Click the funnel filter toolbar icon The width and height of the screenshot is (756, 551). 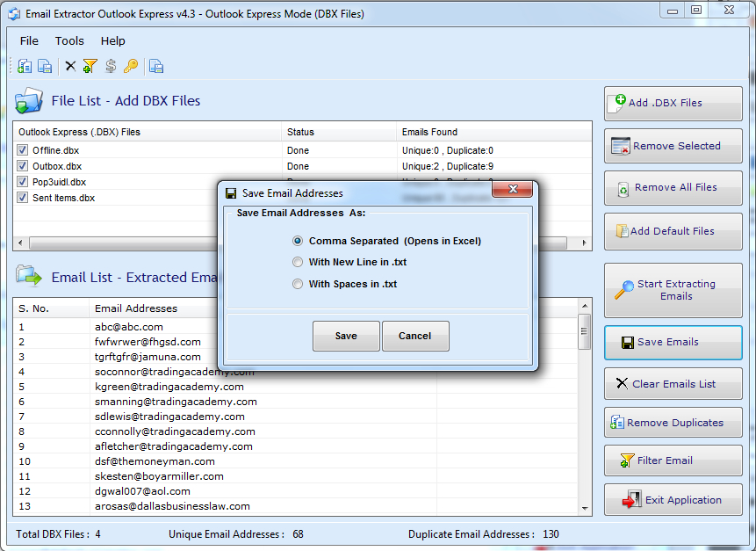click(90, 66)
